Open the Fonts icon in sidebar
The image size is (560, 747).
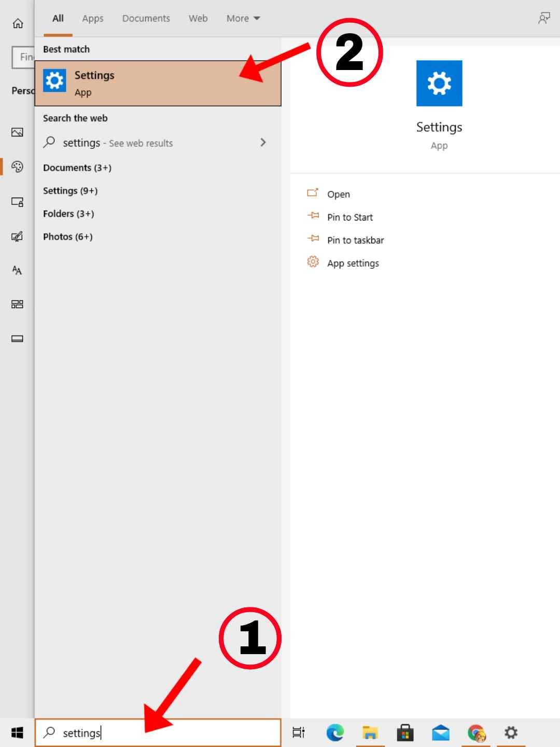[x=17, y=270]
